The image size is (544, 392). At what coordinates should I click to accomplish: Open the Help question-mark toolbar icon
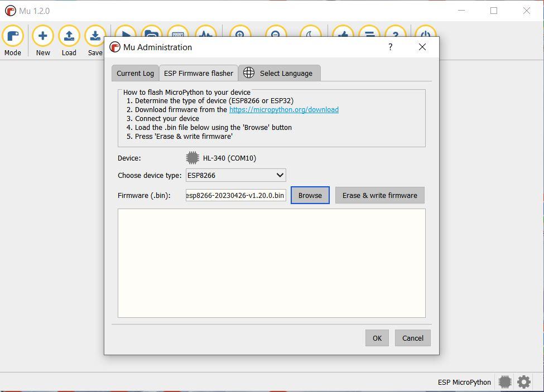[x=396, y=31]
